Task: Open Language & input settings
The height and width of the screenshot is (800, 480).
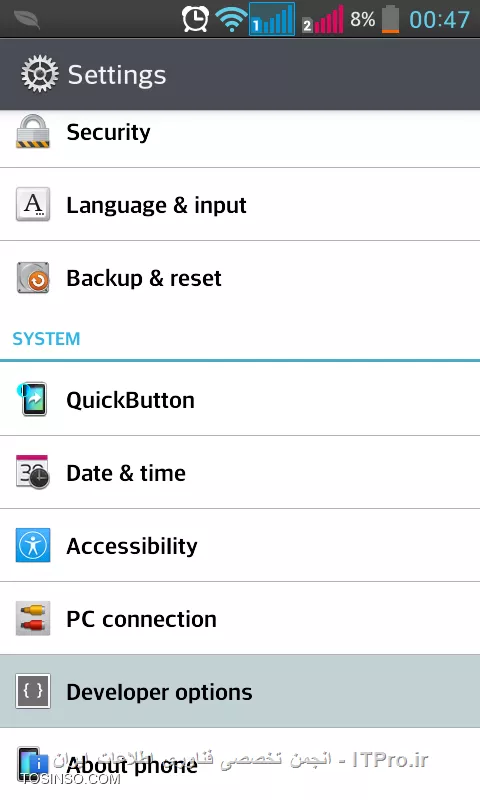Action: pos(240,205)
